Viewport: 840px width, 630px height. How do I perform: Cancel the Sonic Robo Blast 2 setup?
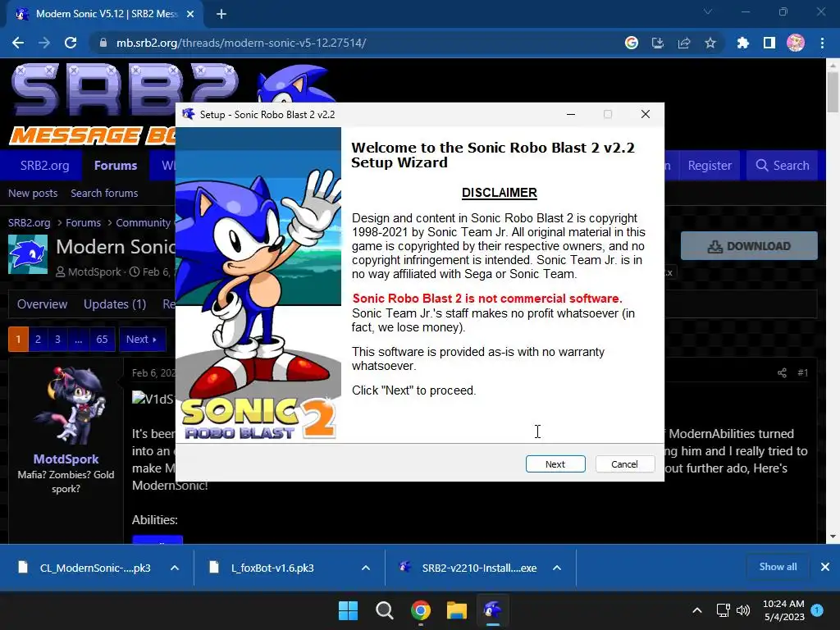(x=624, y=464)
